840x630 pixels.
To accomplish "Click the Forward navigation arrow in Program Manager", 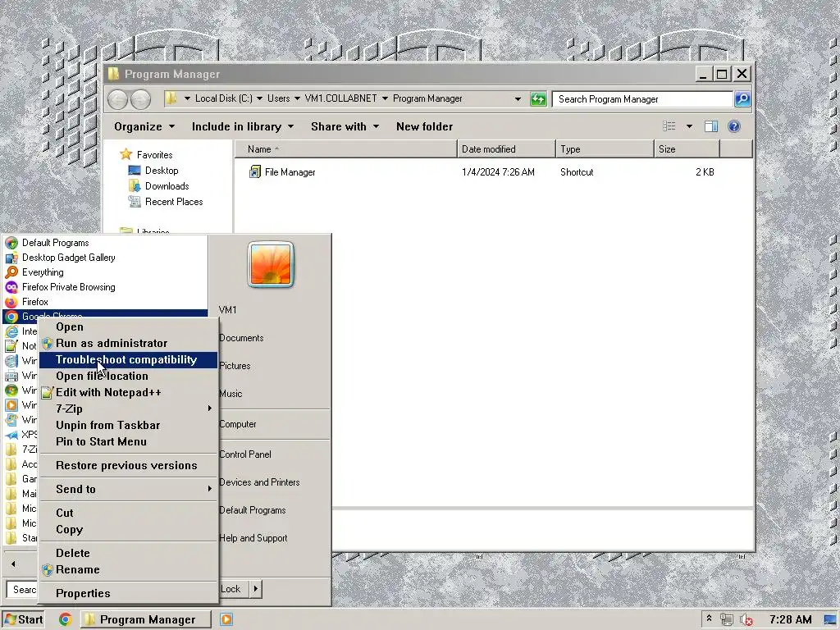I will pos(140,99).
